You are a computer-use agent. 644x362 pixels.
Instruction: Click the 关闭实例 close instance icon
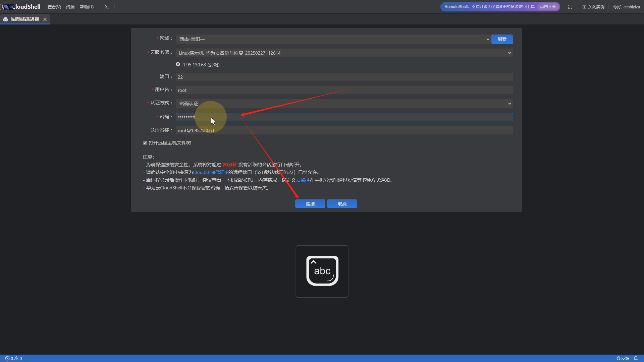coord(584,7)
